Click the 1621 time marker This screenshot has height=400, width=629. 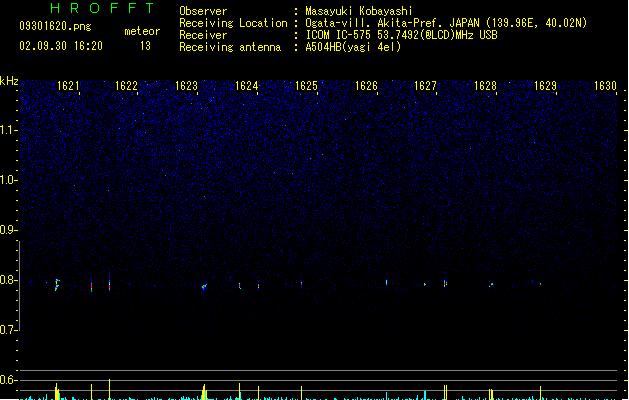pyautogui.click(x=68, y=86)
